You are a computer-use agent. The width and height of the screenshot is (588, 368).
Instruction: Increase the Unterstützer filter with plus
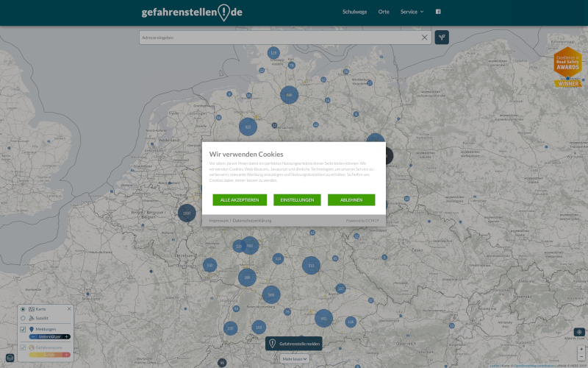pos(67,336)
